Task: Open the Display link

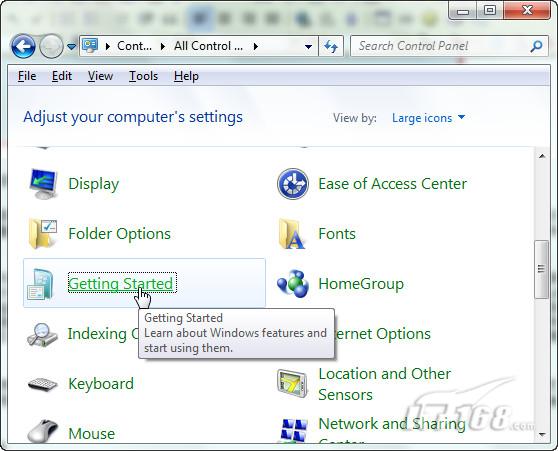Action: (94, 184)
